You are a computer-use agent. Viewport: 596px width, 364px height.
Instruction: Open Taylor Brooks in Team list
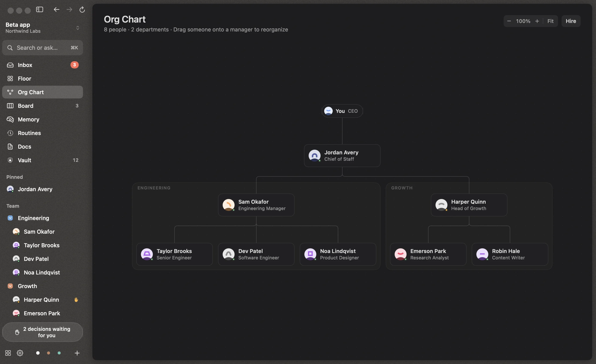(x=43, y=245)
